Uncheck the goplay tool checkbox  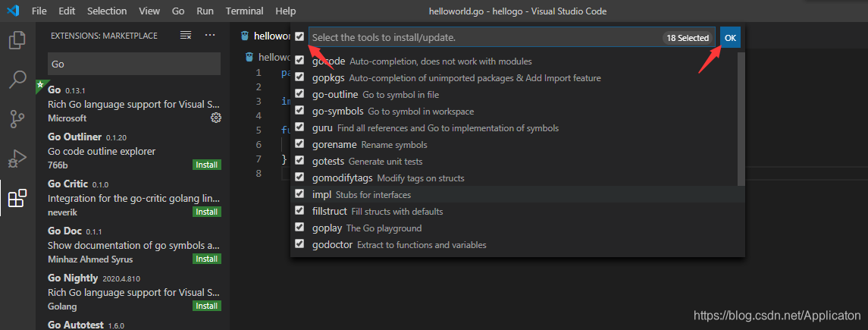tap(299, 228)
